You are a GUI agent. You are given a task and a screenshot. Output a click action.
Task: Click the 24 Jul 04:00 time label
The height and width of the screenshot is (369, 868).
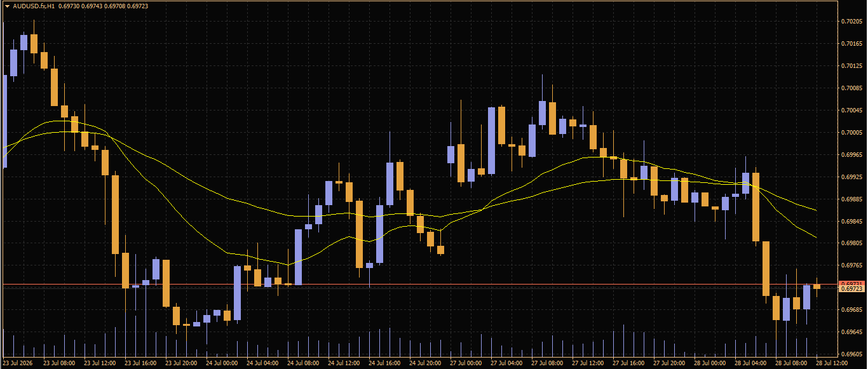262,363
